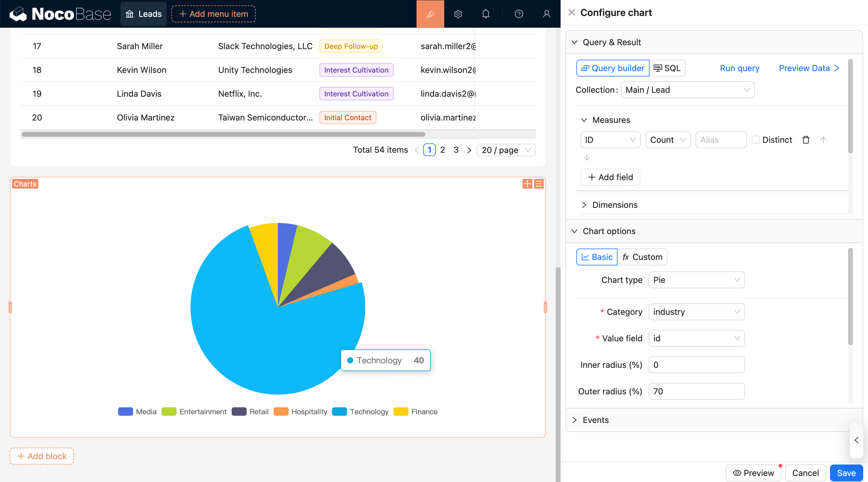The image size is (868, 482).
Task: Open the Charts block settings menu icon
Action: point(539,184)
